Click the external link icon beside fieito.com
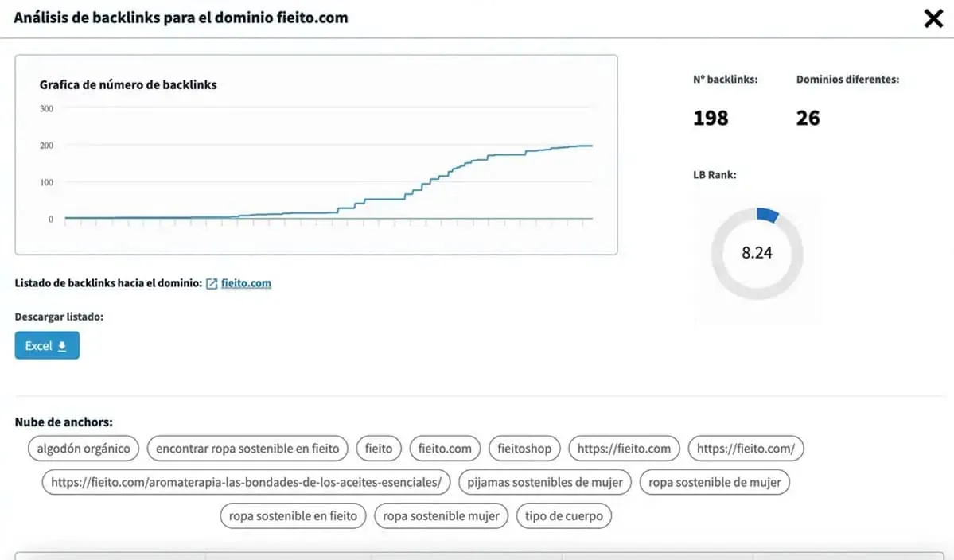954x560 pixels. 211,283
